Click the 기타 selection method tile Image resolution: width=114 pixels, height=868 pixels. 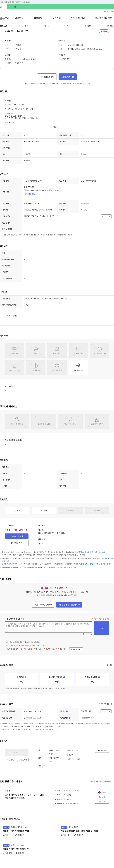(x=97, y=510)
